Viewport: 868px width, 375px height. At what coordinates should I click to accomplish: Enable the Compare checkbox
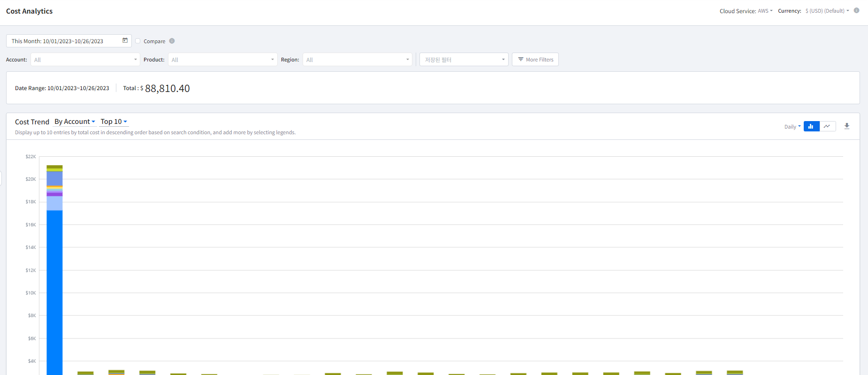point(138,41)
